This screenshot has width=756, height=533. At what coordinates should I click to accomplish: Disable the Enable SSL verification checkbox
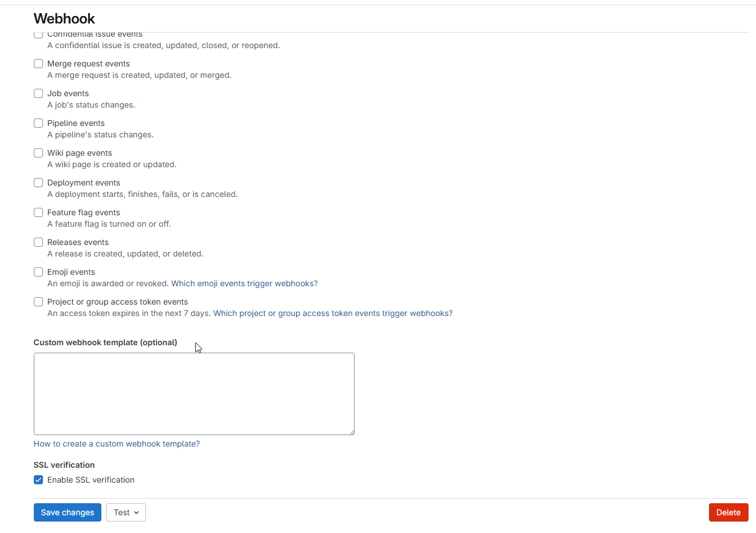click(38, 479)
